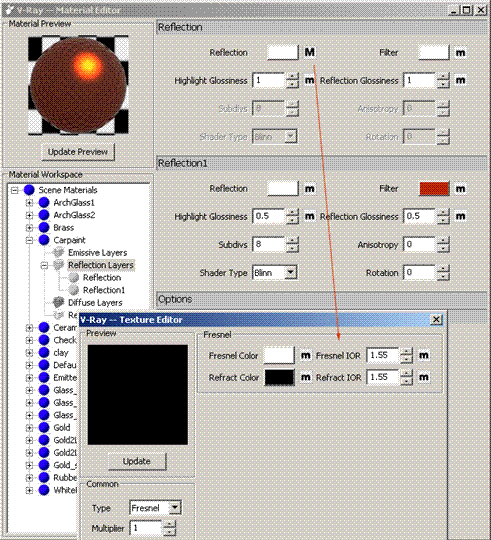Click the Refract IOR value field
Screen dimensions: 491x540
(383, 377)
